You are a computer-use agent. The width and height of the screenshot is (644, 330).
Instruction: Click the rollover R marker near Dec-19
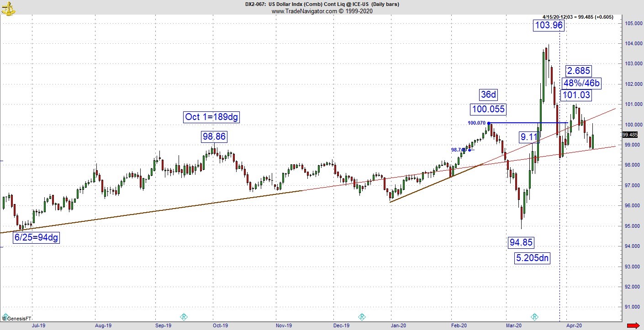point(362,317)
